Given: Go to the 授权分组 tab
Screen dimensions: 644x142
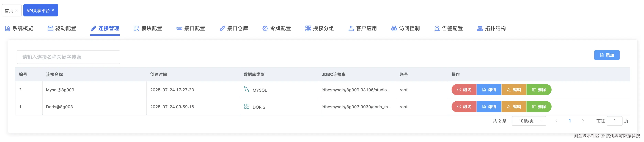Looking at the screenshot, I should 319,28.
